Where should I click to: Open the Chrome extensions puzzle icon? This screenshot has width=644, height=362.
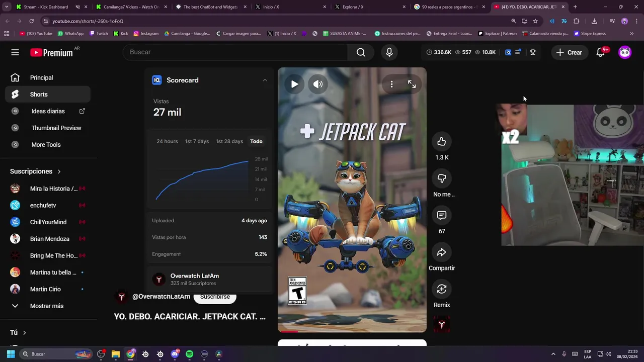pyautogui.click(x=577, y=21)
